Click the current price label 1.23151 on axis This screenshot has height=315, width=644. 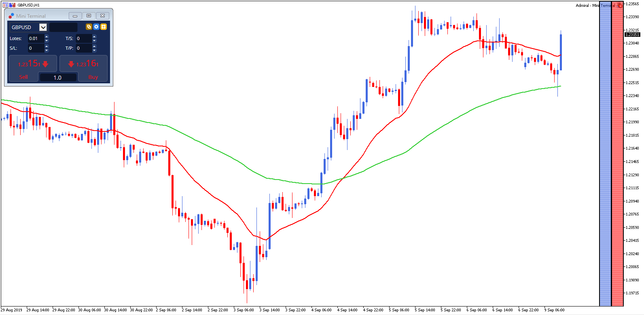point(632,35)
